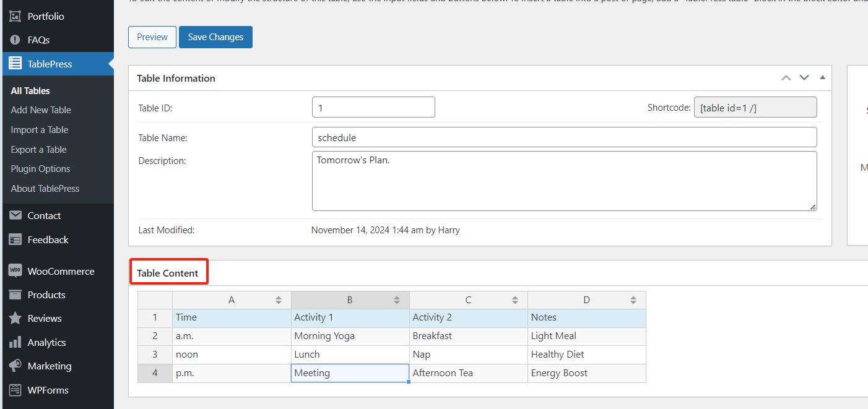Select the TablePress icon in the sidebar
Viewport: 868px width, 409px height.
point(15,63)
